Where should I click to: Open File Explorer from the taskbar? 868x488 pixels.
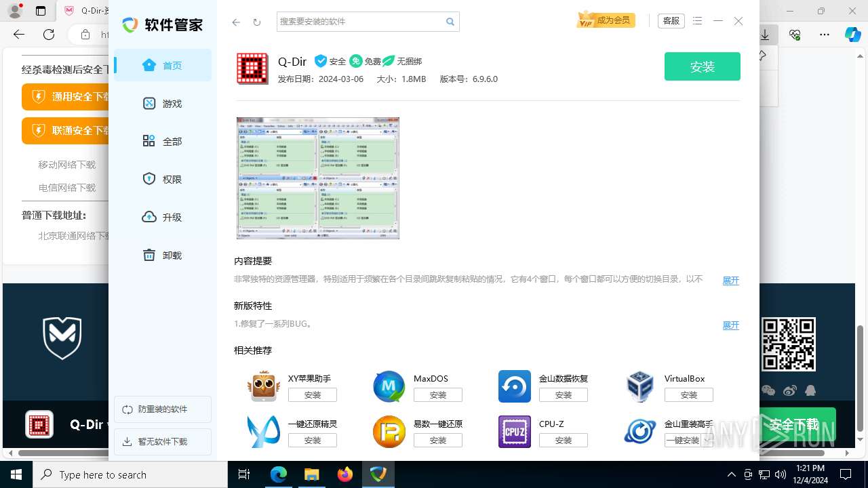311,474
